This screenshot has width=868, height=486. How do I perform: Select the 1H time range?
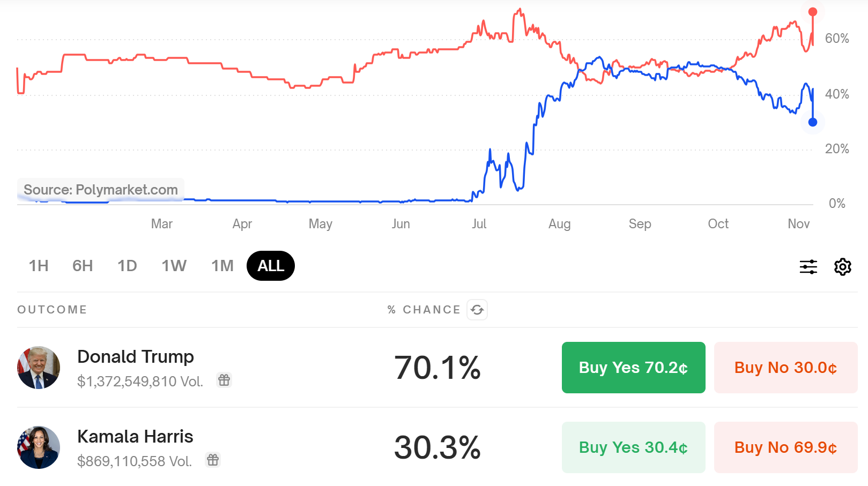pos(38,265)
